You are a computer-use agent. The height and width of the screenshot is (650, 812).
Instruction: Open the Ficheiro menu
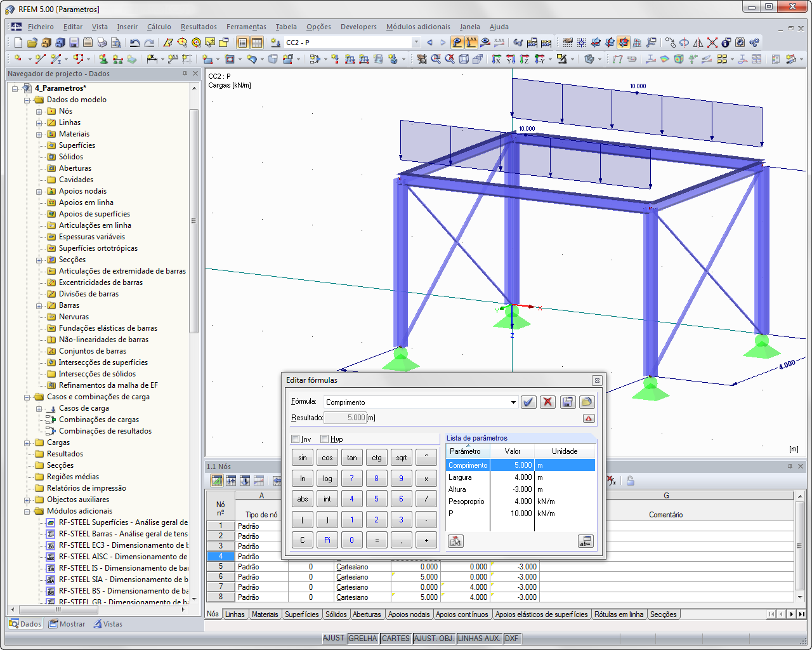pos(41,27)
